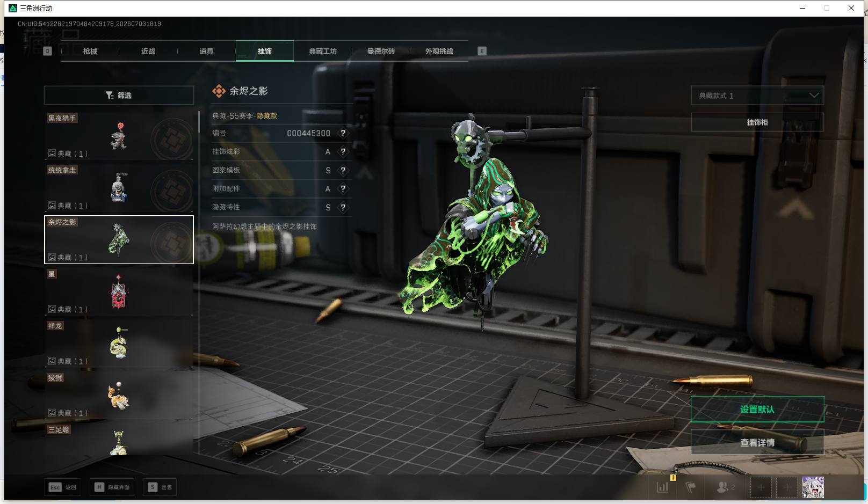Click the flag icon in bottom bar

pos(691,487)
